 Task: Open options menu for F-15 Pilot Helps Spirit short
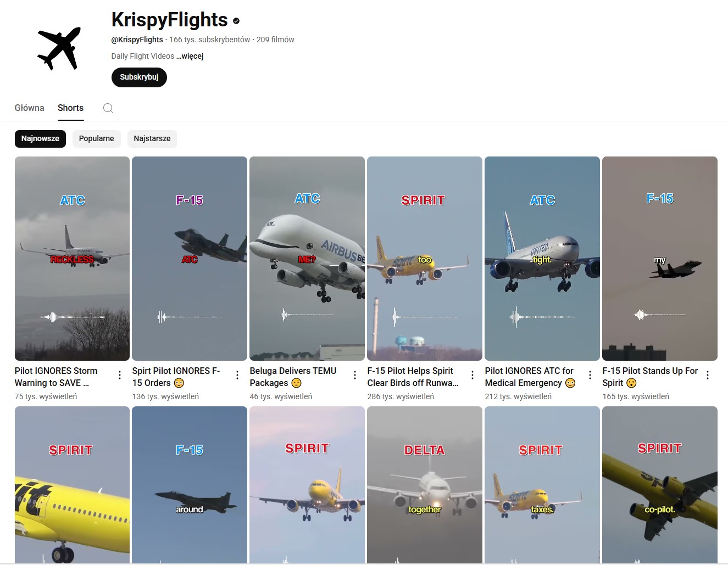coord(473,375)
